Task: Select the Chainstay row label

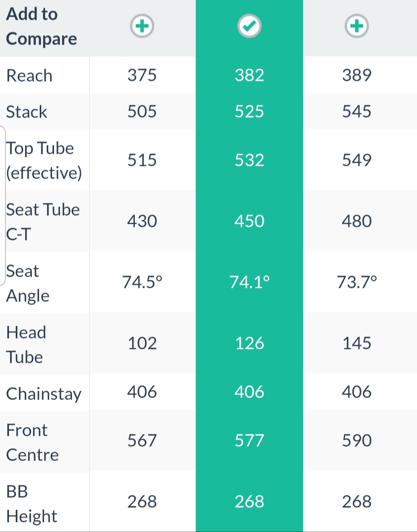Action: click(x=44, y=394)
